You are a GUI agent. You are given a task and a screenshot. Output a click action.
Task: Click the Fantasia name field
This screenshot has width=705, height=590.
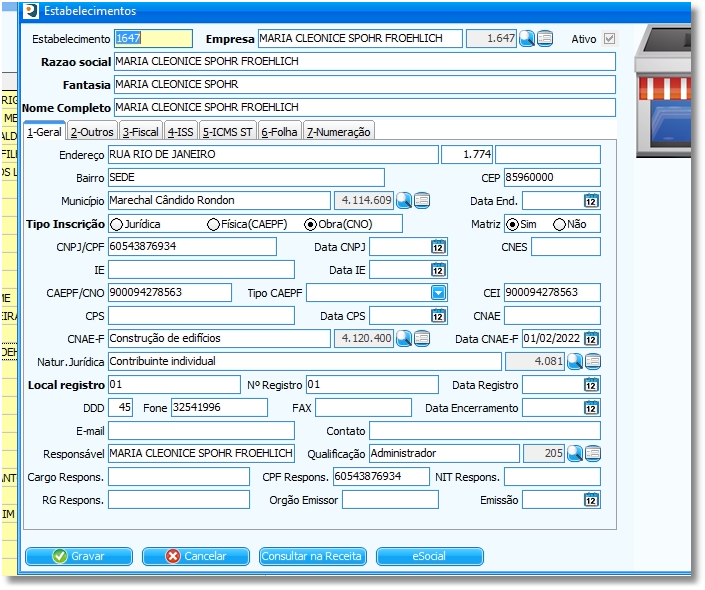click(x=365, y=85)
